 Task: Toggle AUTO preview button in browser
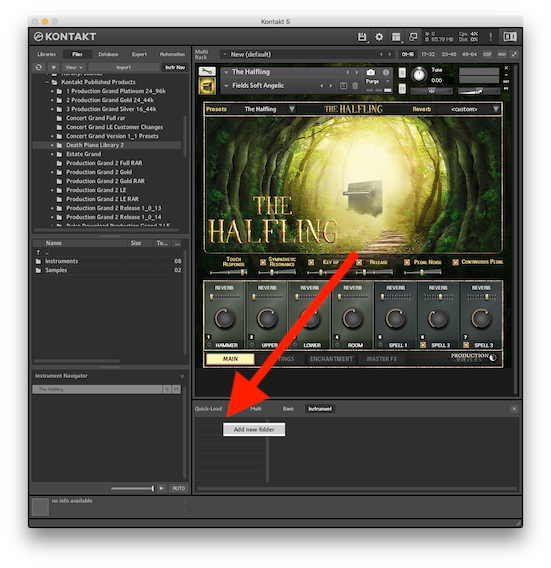178,488
